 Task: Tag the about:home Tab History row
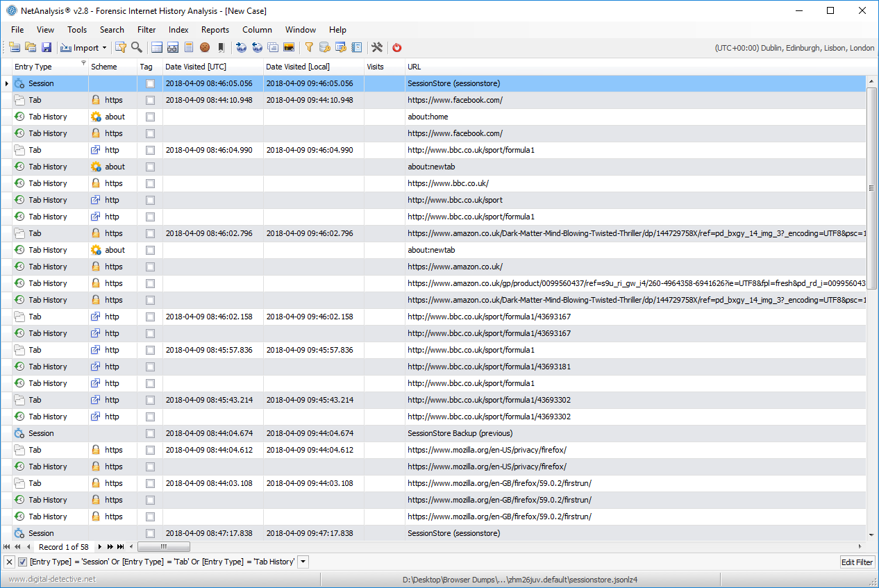coord(150,117)
